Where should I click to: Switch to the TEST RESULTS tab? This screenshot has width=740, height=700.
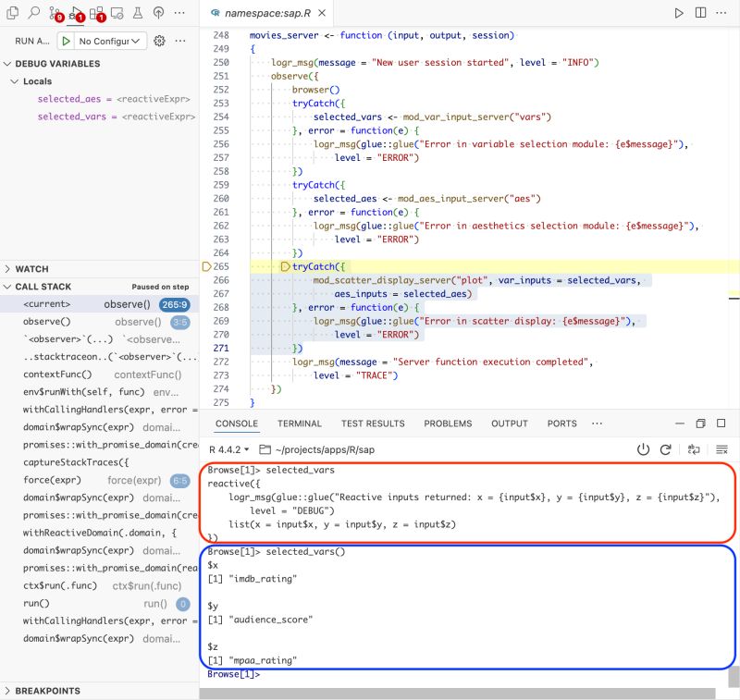point(373,424)
